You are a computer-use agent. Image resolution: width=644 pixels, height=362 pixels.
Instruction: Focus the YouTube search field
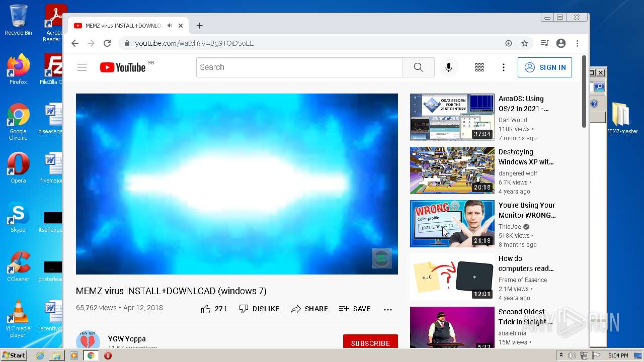299,67
